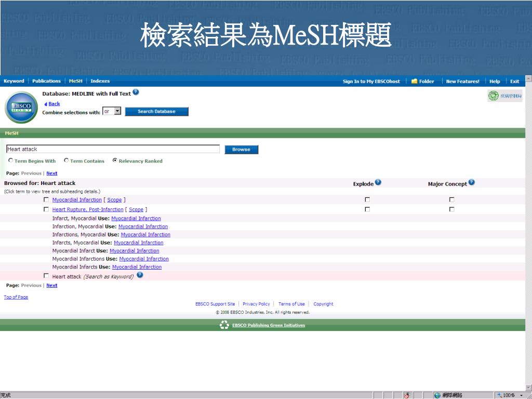This screenshot has width=532, height=399.
Task: Open help icon beside MEDLINE with Full Text
Action: point(136,92)
